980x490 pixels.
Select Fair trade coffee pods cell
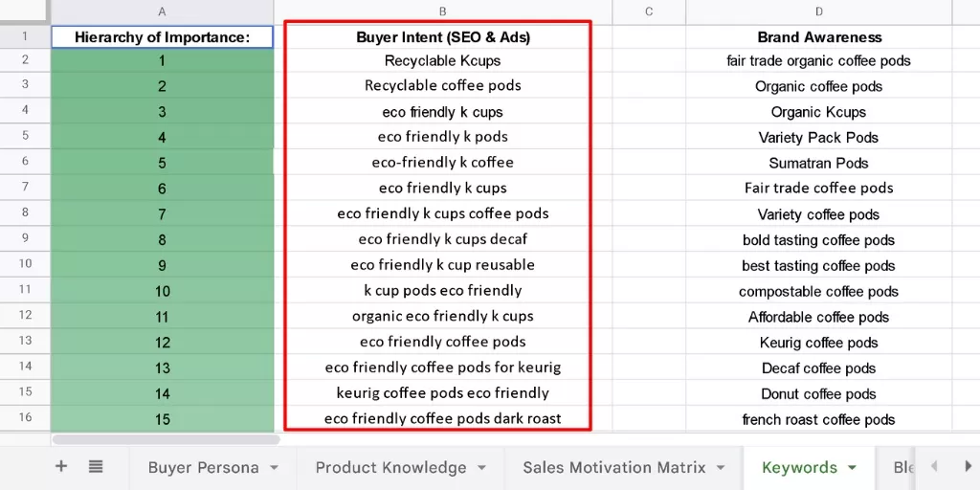[819, 189]
